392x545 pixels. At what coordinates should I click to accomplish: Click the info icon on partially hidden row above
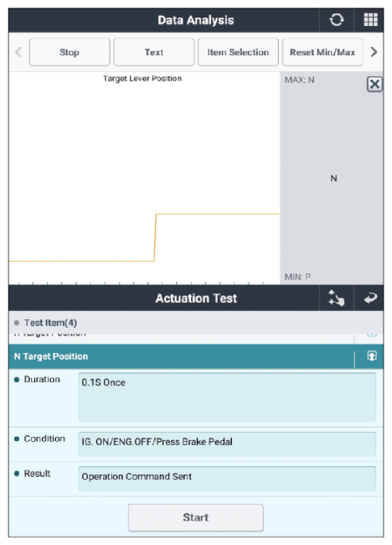pos(372,335)
